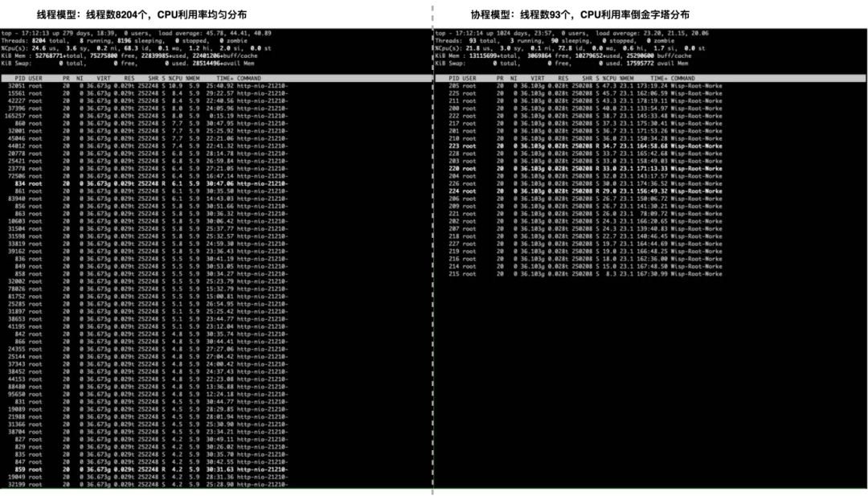Select the last Wisp row PID 215
This screenshot has width=868, height=496.
pyautogui.click(x=585, y=274)
